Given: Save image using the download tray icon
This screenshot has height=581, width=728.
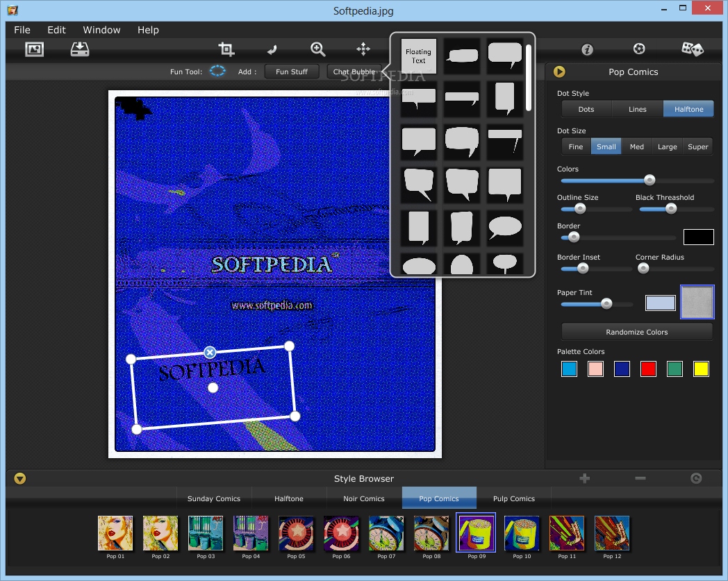Looking at the screenshot, I should 80,49.
